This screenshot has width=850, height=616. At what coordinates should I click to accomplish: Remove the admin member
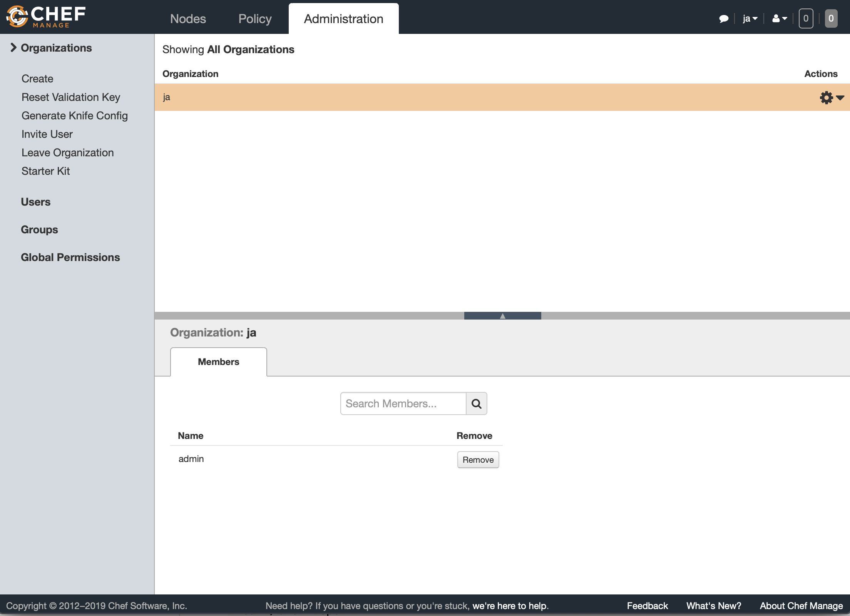click(478, 460)
